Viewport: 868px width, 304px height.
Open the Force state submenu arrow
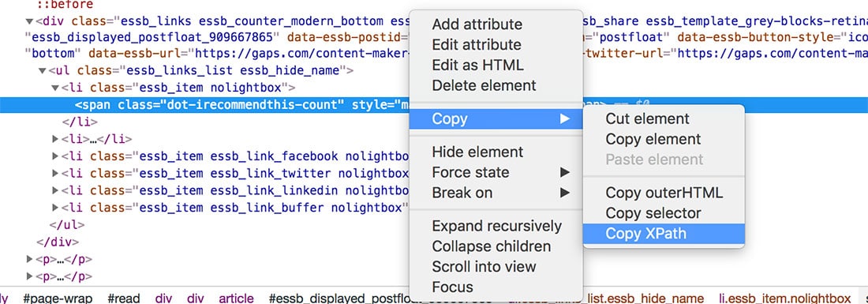click(565, 172)
